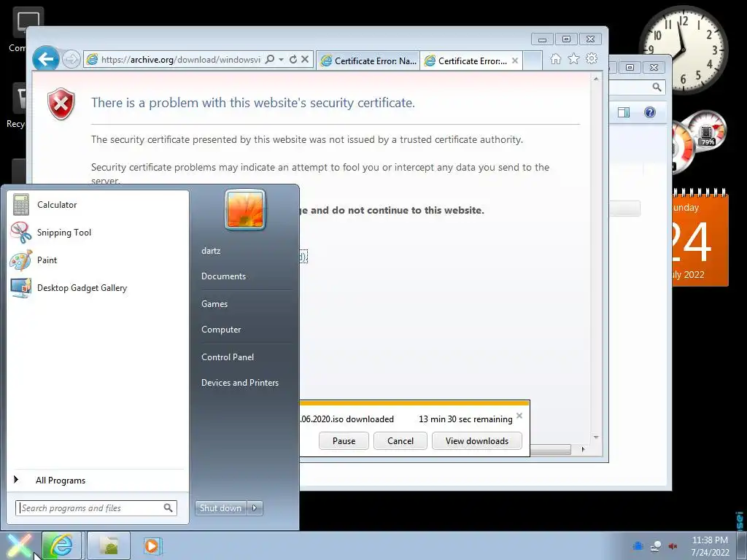
Task: Stop loading with the address bar X
Action: [305, 59]
